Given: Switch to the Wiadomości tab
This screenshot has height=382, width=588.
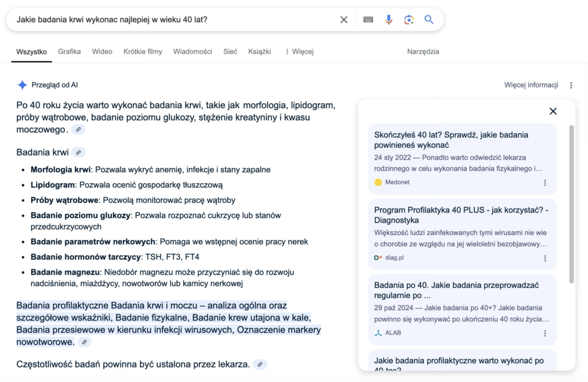Looking at the screenshot, I should (192, 52).
